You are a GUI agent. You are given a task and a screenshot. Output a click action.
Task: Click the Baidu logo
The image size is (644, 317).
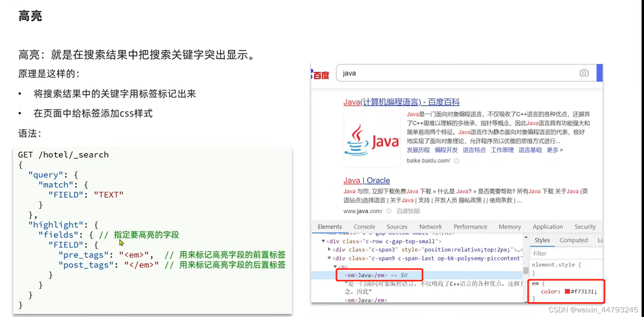pos(320,74)
